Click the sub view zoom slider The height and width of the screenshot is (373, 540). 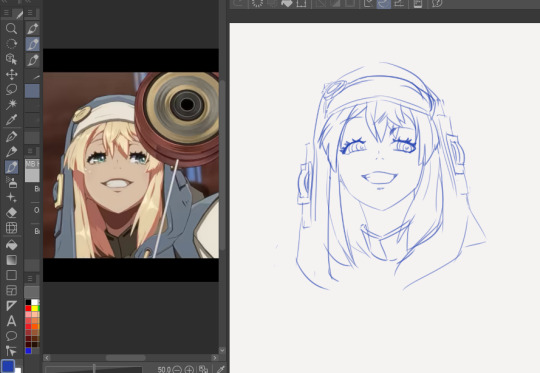tap(93, 369)
